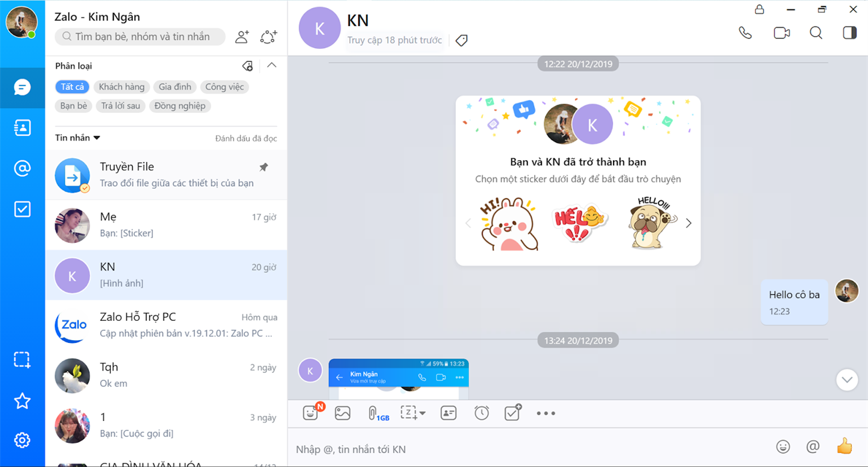Click the KN avatar in chat header
The width and height of the screenshot is (868, 467).
coord(319,28)
